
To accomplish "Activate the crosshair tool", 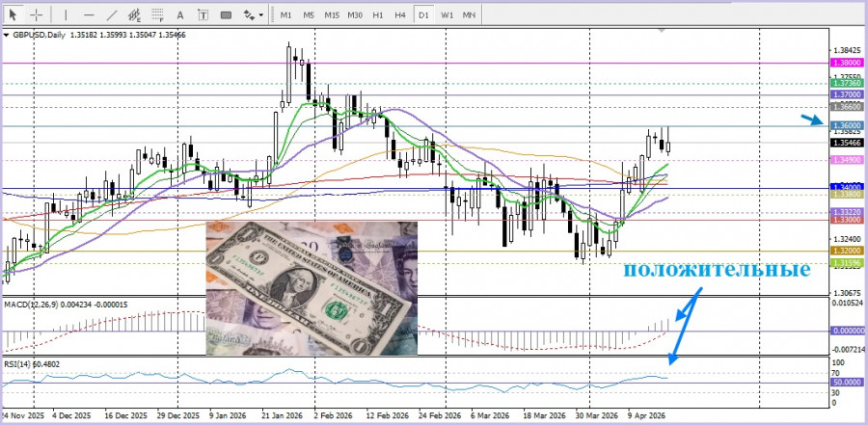I will (36, 15).
